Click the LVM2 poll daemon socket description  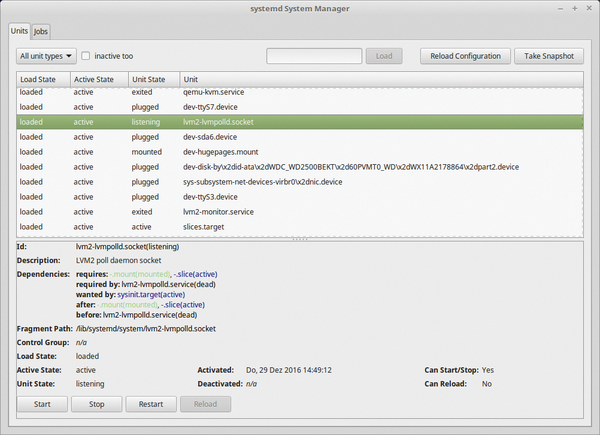tap(119, 261)
